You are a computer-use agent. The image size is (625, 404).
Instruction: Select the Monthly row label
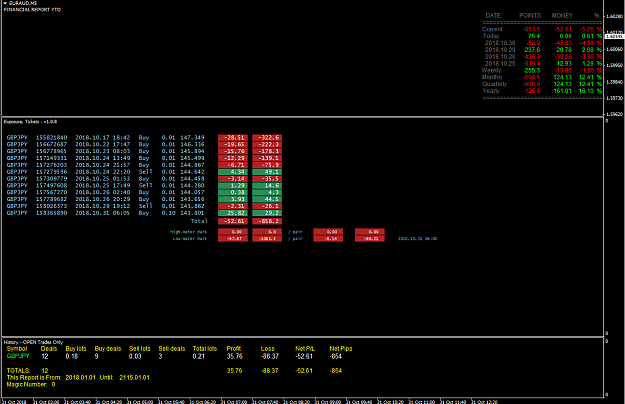492,77
